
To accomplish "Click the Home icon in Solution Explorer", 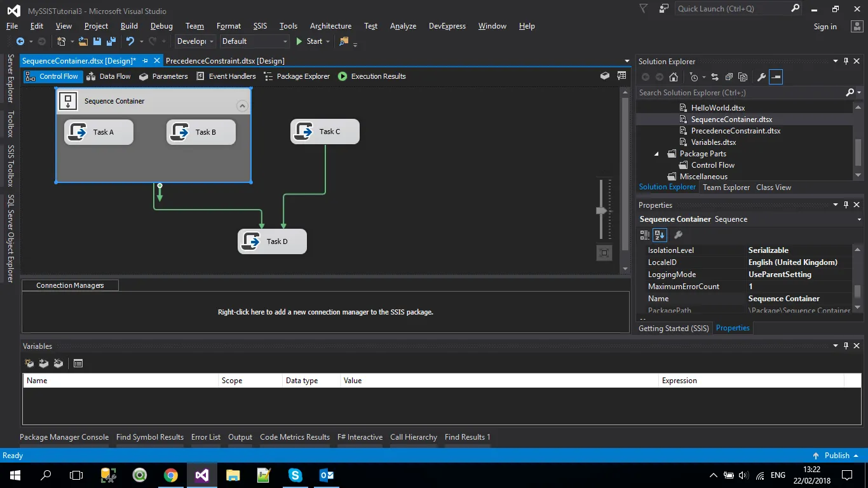I will pos(674,77).
